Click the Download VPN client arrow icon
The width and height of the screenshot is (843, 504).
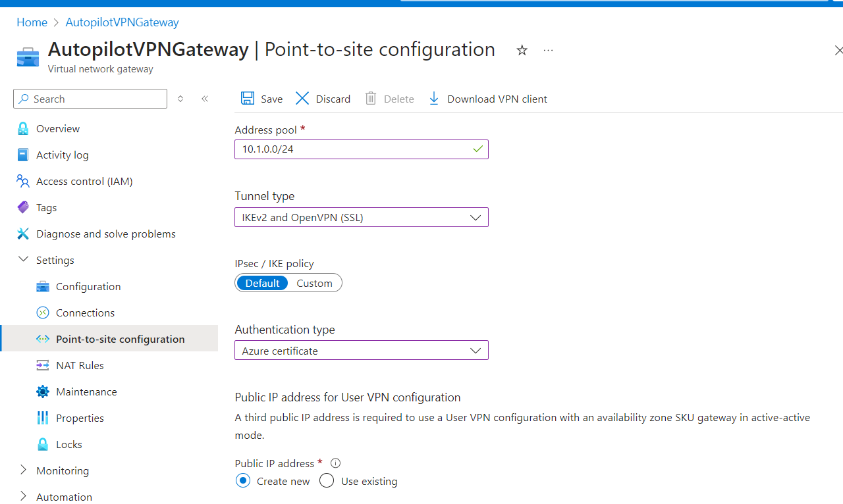(434, 99)
